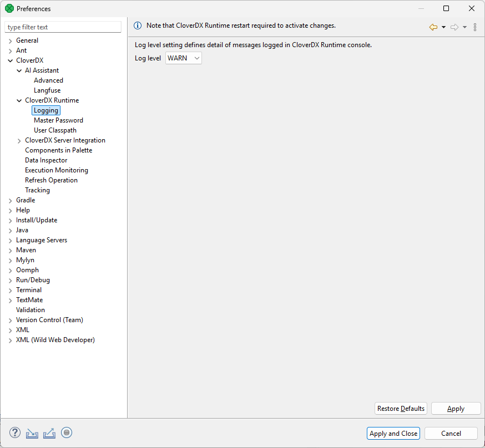Viewport: 485px width, 448px height.
Task: Open the Refresh Operation page
Action: click(52, 180)
